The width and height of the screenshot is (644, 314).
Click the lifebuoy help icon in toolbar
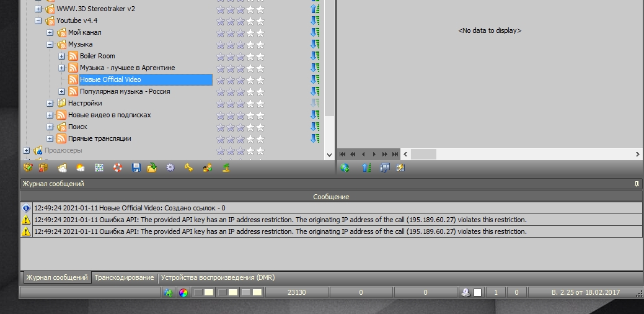[118, 168]
